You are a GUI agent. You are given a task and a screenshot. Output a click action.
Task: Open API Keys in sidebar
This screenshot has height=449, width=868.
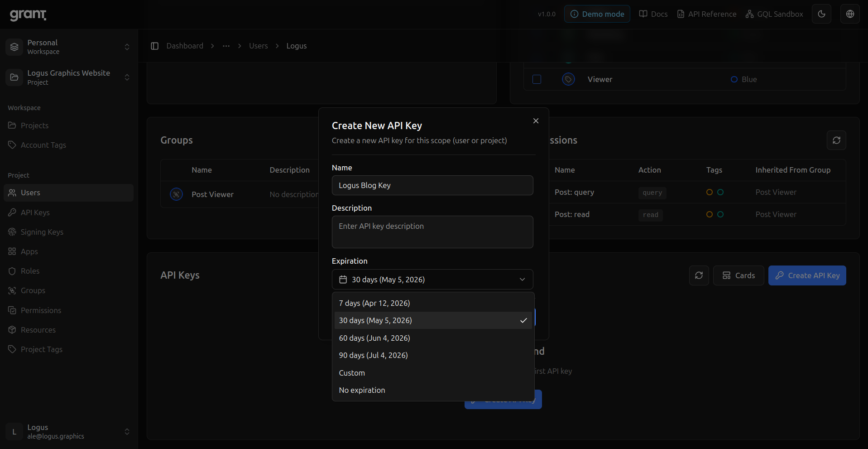68,212
